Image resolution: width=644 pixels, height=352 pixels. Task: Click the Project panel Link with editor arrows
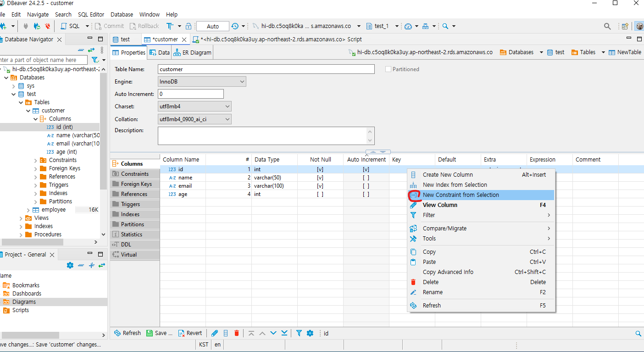click(x=102, y=265)
